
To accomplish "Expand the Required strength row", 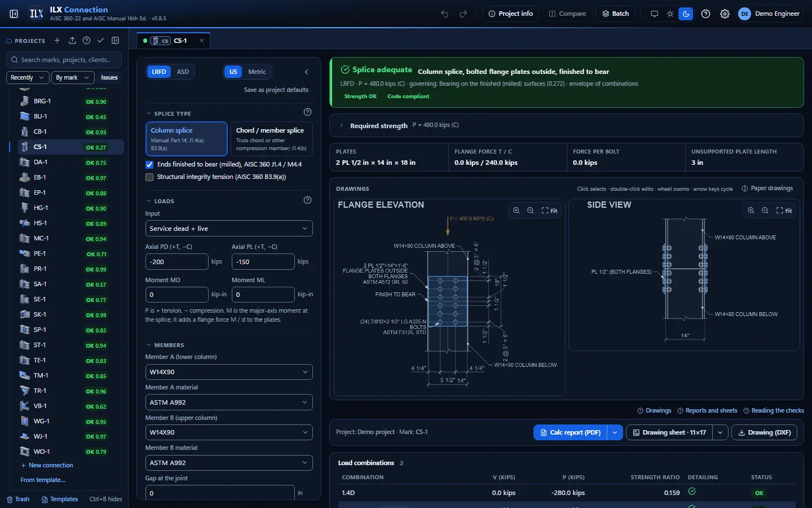I will (x=567, y=125).
